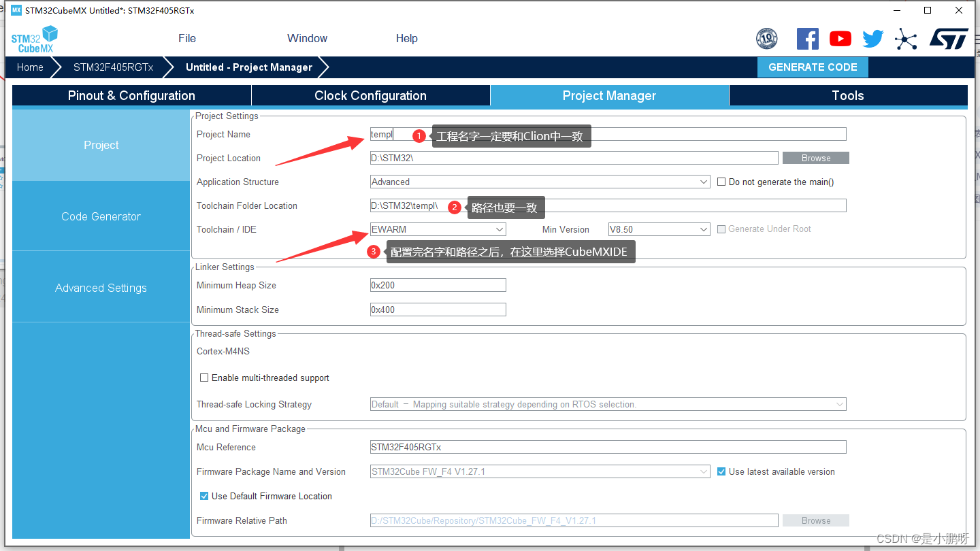
Task: Visit ST Facebook page icon
Action: tap(808, 39)
